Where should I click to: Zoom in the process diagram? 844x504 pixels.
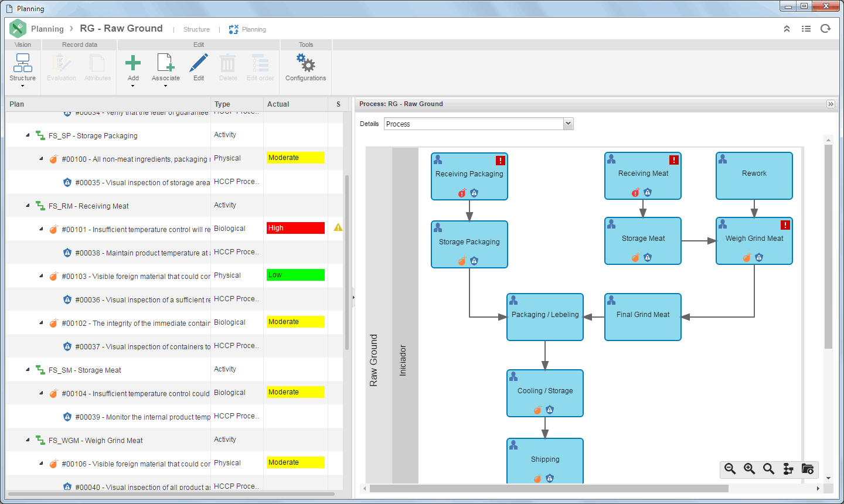point(749,469)
